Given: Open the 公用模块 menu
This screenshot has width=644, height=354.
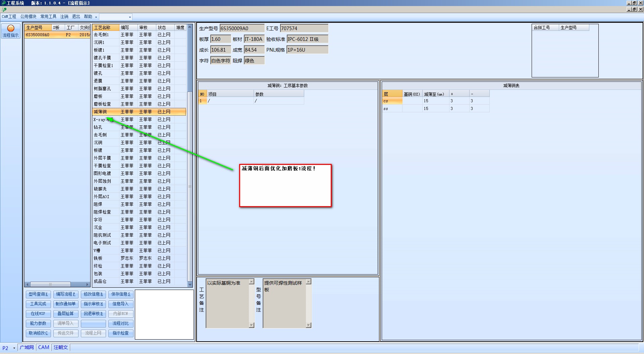Looking at the screenshot, I should pyautogui.click(x=28, y=16).
